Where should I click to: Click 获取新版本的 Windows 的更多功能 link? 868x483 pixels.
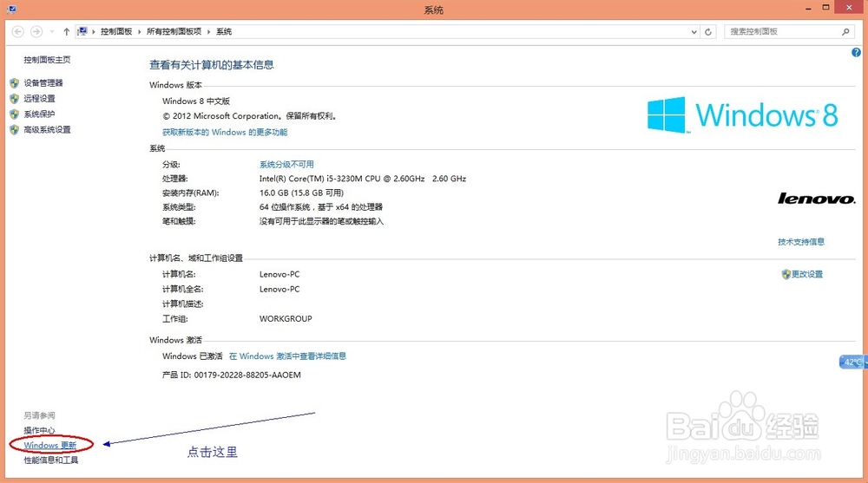click(x=225, y=132)
